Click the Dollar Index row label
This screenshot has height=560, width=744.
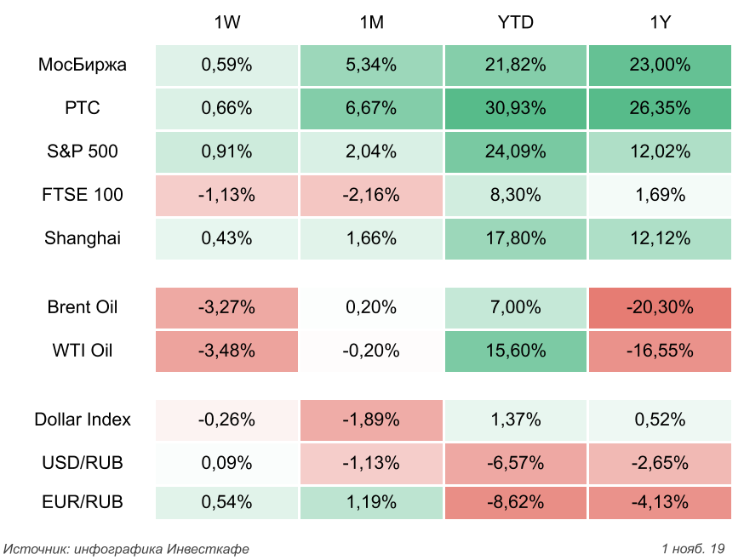point(83,419)
